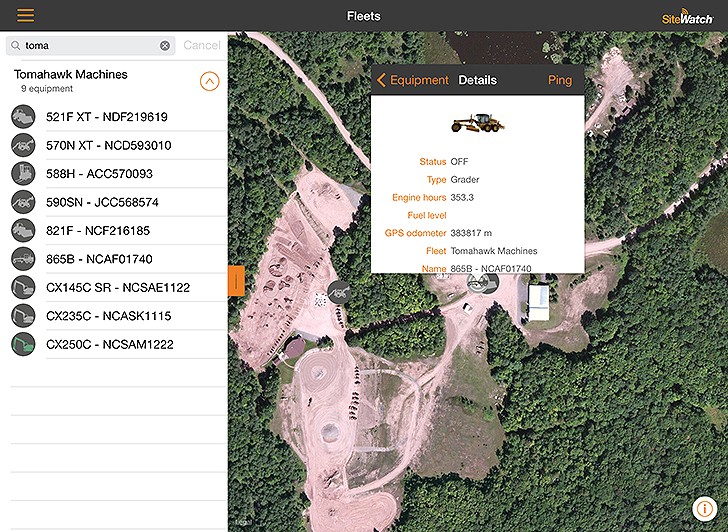Image resolution: width=728 pixels, height=532 pixels.
Task: Collapse the side panel with orange handle
Action: tap(236, 281)
